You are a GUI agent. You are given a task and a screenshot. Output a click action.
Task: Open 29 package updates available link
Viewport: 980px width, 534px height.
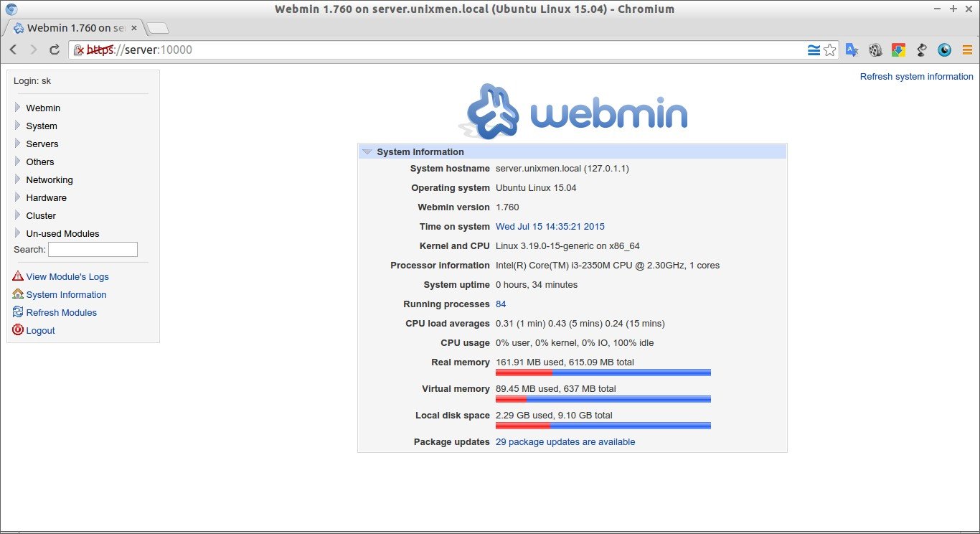pyautogui.click(x=565, y=441)
